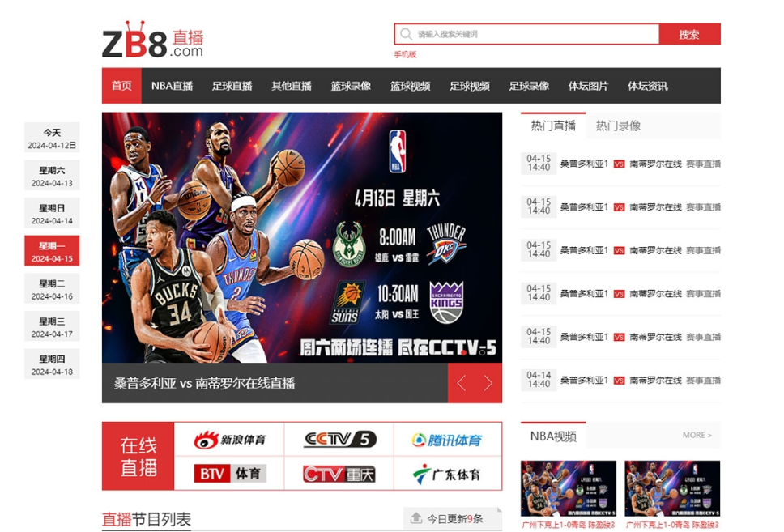Advance to next banner slide arrow
The width and height of the screenshot is (784, 532).
coord(488,383)
